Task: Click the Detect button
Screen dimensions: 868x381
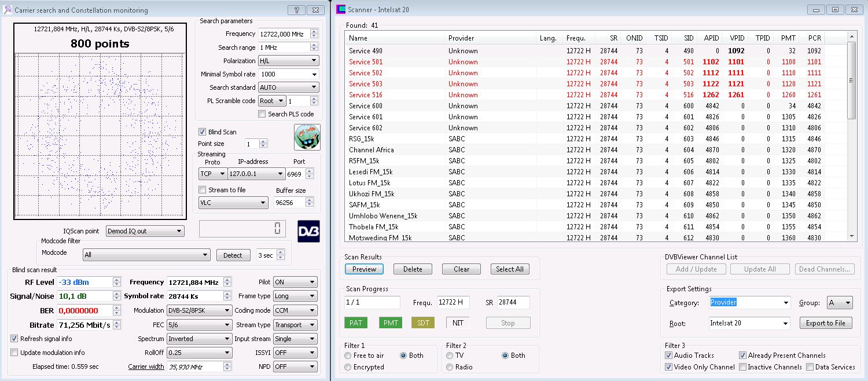Action: tap(233, 255)
